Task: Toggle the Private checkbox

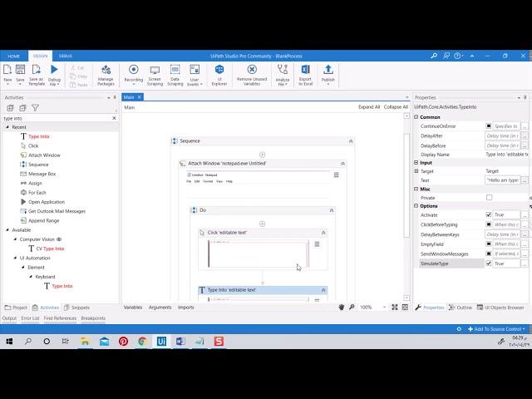Action: tap(489, 198)
